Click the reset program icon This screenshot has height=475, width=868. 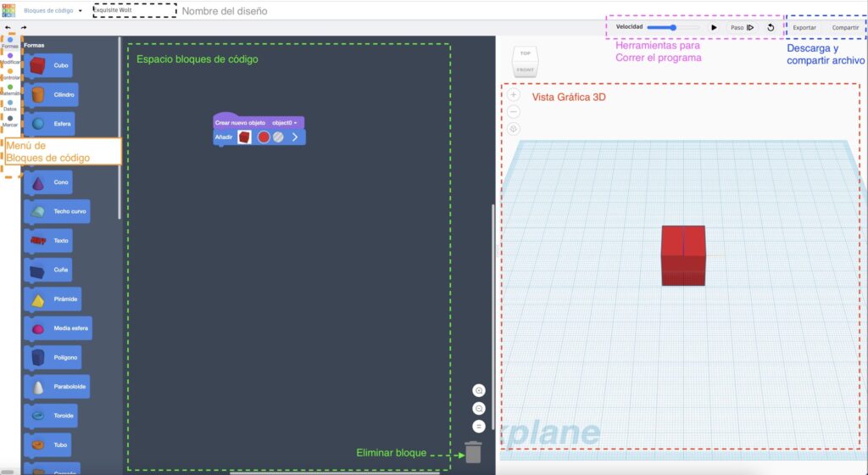(771, 27)
